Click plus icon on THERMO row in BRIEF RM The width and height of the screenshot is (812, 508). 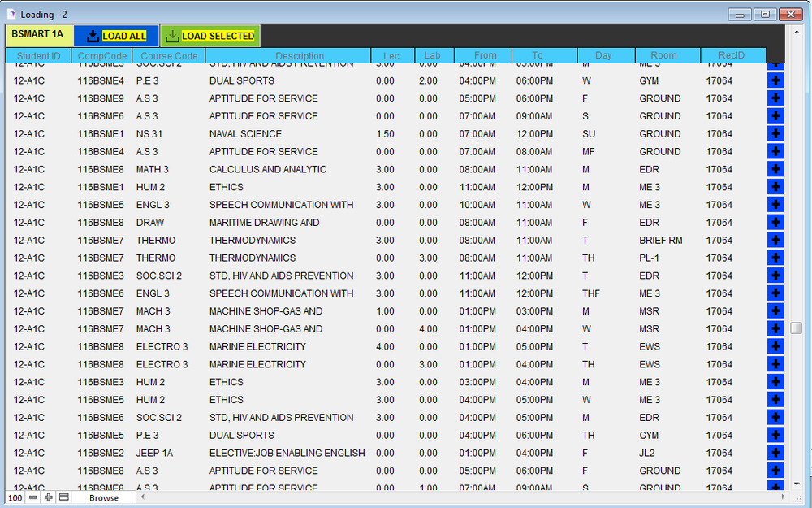(x=775, y=241)
